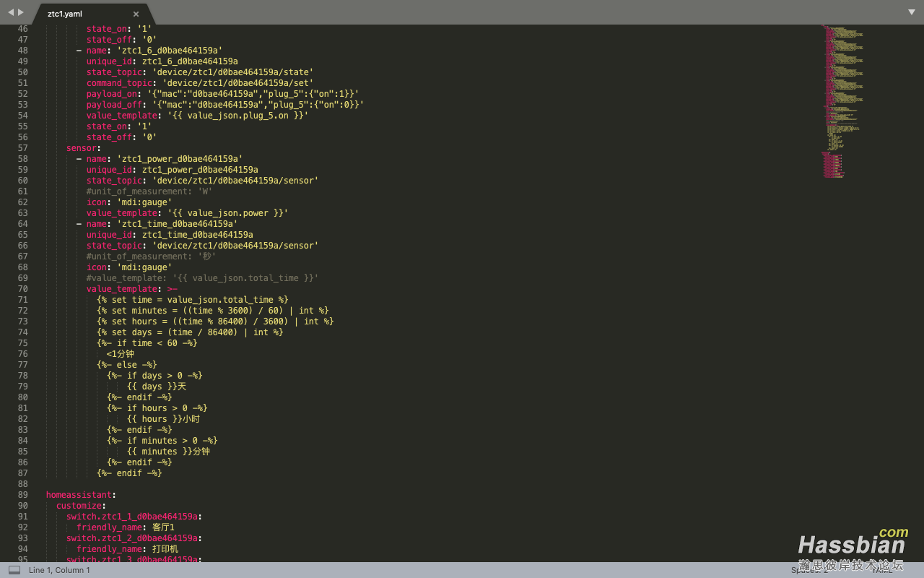Click the '{{ minutes }}分钟' line
924x578 pixels.
tap(169, 452)
